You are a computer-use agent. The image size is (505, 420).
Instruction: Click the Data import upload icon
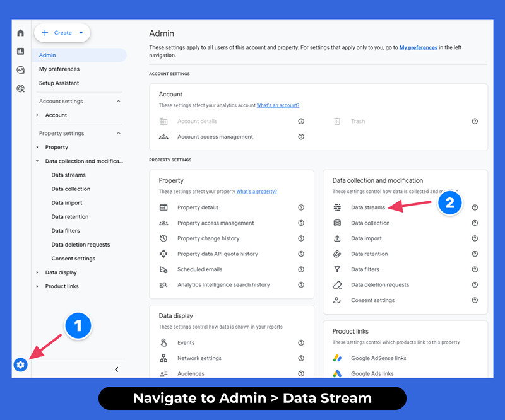point(337,238)
